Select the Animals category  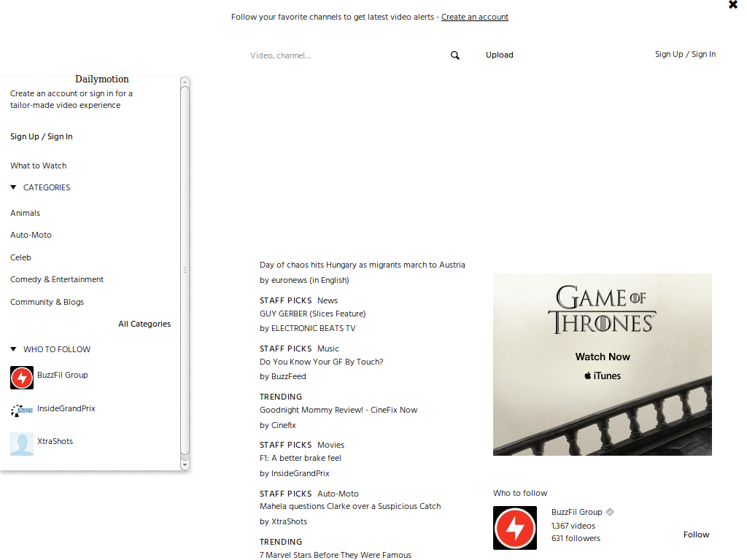click(x=26, y=213)
